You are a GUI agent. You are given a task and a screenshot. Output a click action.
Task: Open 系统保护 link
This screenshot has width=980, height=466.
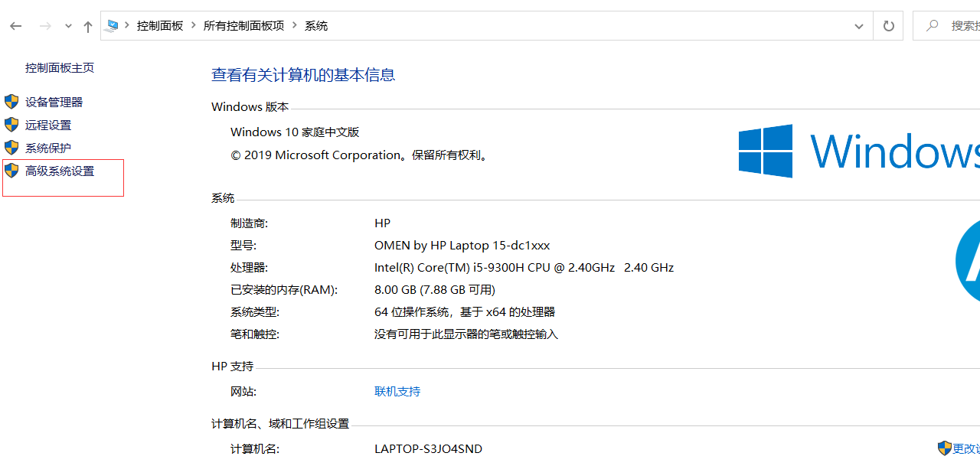pyautogui.click(x=48, y=148)
